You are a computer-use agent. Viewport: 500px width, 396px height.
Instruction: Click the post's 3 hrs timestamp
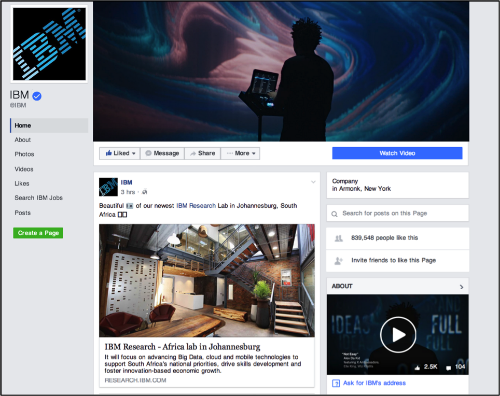pos(128,192)
